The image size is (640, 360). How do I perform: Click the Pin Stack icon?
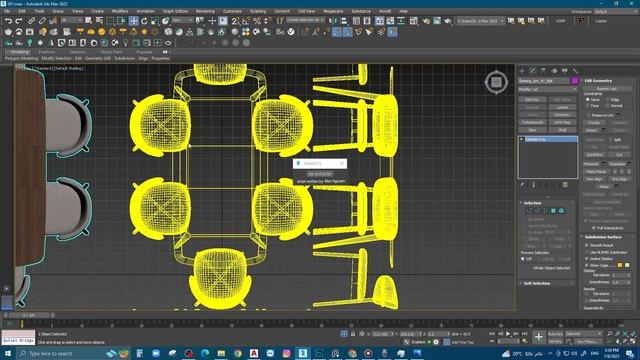click(523, 185)
